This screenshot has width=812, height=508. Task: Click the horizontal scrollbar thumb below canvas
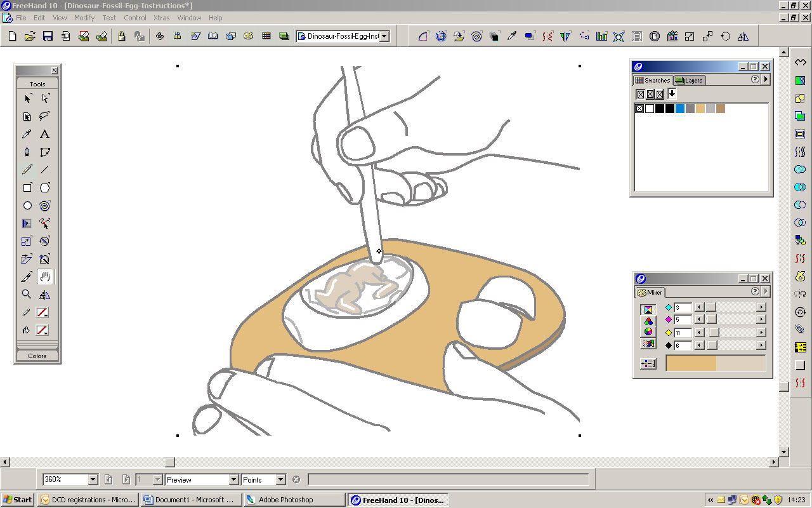(x=170, y=462)
